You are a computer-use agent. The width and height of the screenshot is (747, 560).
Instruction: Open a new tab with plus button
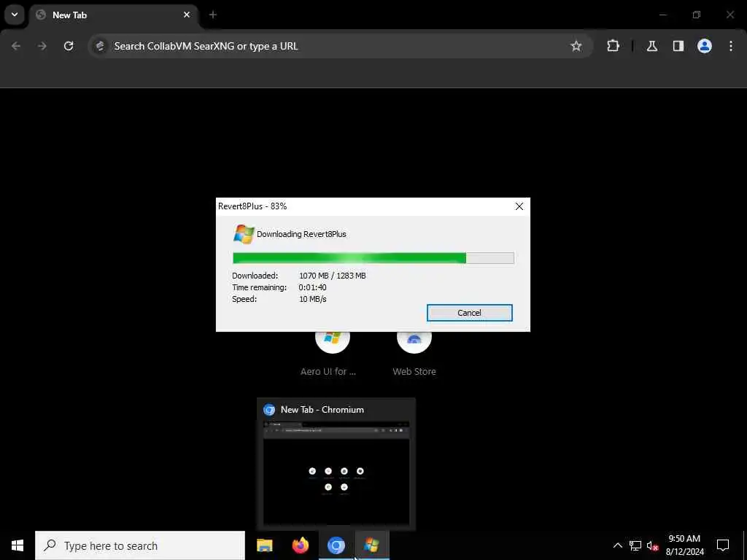(x=213, y=15)
